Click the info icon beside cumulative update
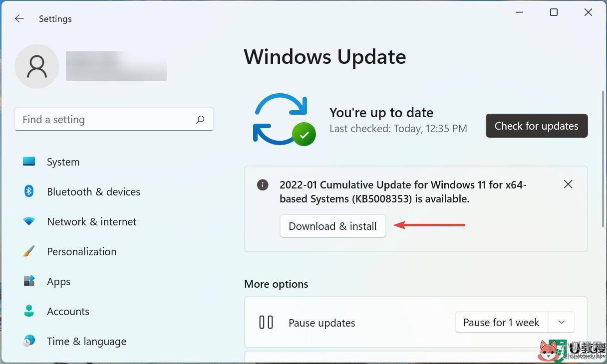Viewport: 607px width, 364px height. pos(263,185)
